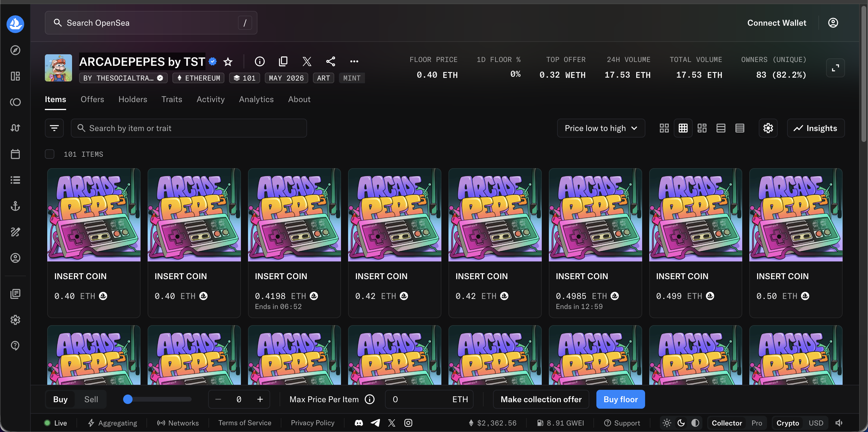The width and height of the screenshot is (868, 432).
Task: Open the sidebar list icon
Action: click(x=15, y=180)
